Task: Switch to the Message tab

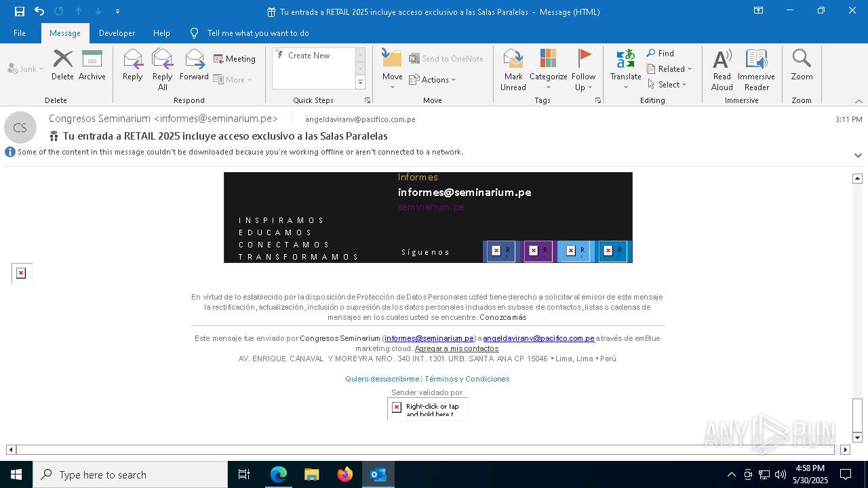Action: 65,33
